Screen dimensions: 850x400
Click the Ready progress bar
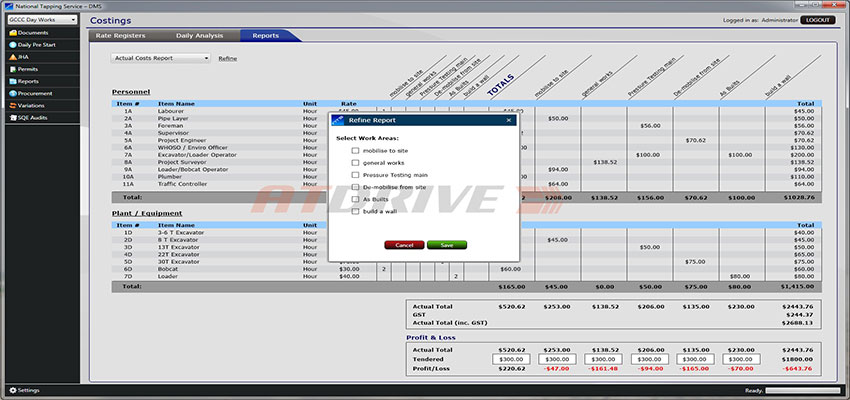[x=803, y=390]
